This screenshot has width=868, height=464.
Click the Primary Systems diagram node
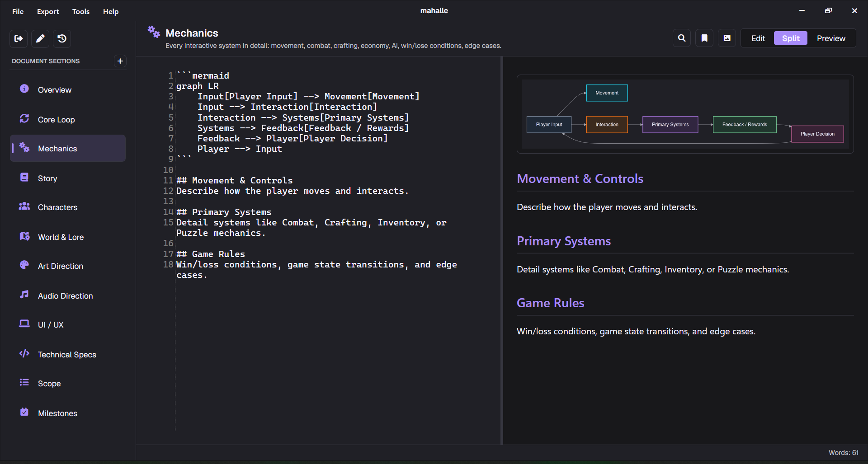(x=670, y=125)
